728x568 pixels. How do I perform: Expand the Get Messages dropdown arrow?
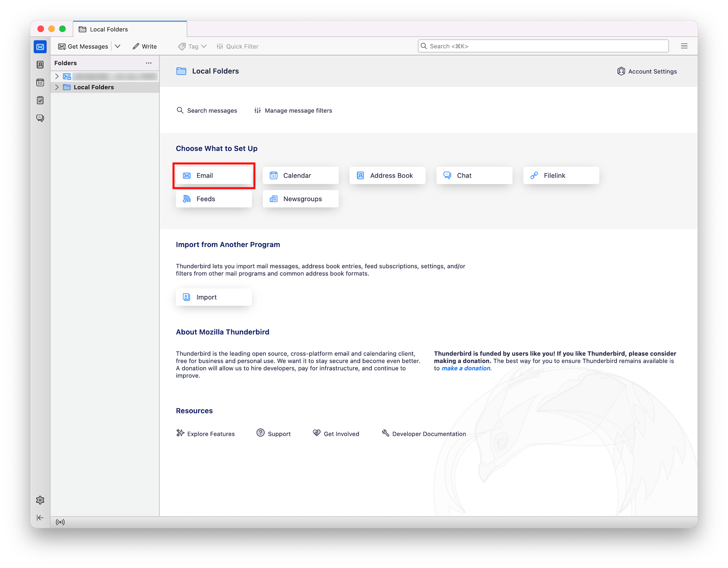click(x=118, y=46)
